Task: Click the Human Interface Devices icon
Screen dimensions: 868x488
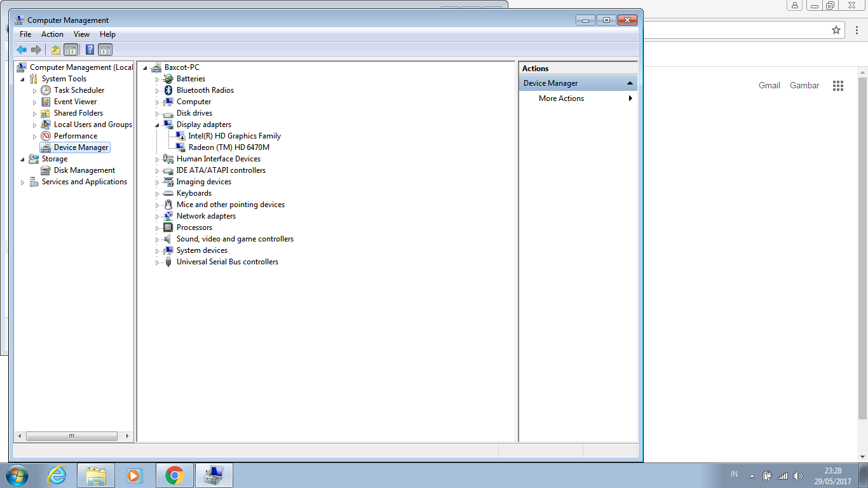Action: pyautogui.click(x=168, y=159)
